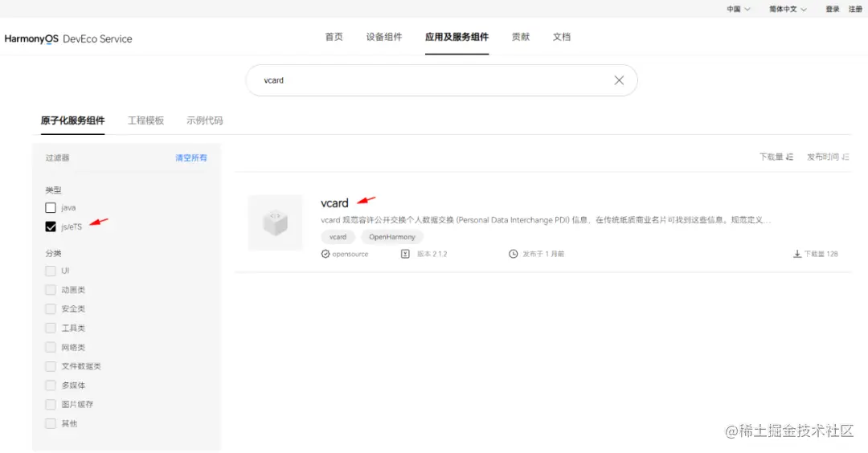
Task: Click the opensource label text
Action: tap(350, 254)
